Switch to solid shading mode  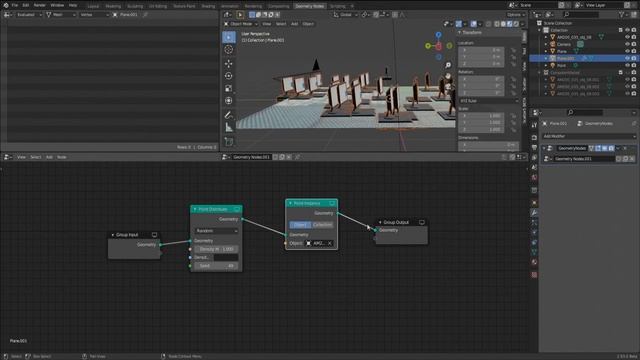pos(503,24)
